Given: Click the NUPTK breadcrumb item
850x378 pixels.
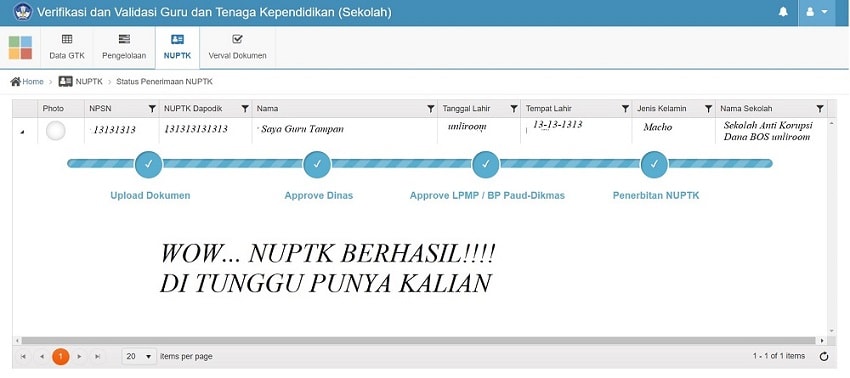Looking at the screenshot, I should point(81,82).
